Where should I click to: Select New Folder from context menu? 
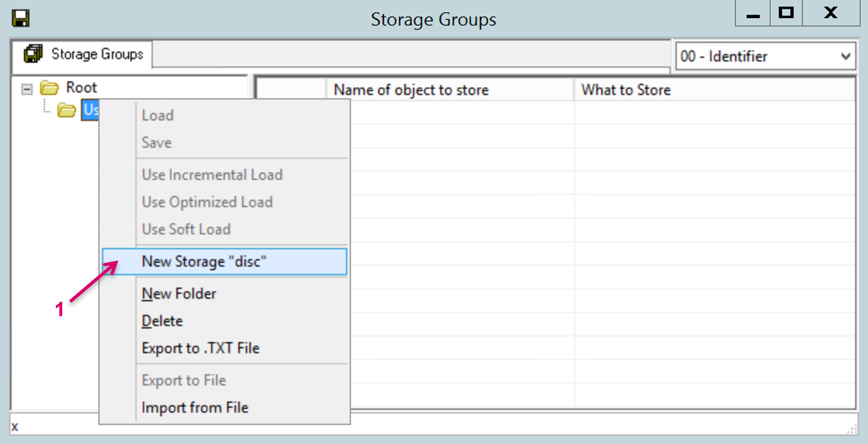coord(179,294)
